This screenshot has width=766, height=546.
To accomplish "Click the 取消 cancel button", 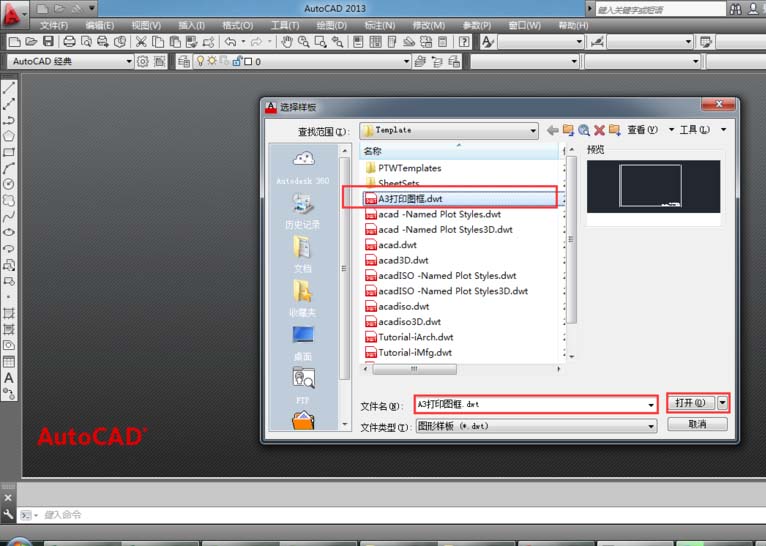I will 697,424.
